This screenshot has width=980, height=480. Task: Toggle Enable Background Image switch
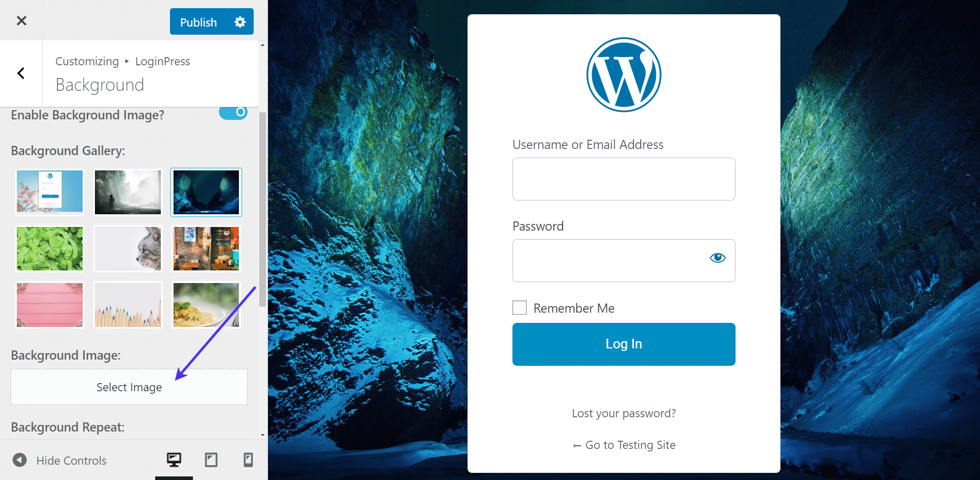(233, 112)
